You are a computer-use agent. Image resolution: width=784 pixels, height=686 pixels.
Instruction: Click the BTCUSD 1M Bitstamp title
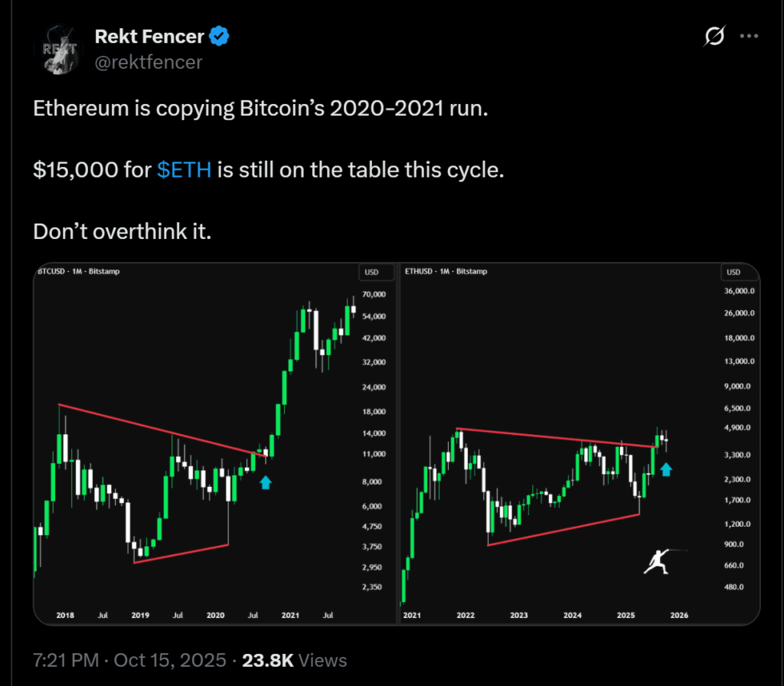(78, 271)
